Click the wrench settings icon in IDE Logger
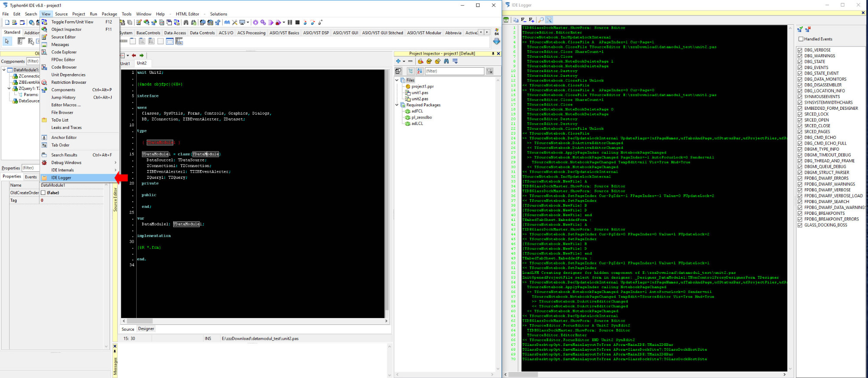The height and width of the screenshot is (378, 868). [x=549, y=20]
